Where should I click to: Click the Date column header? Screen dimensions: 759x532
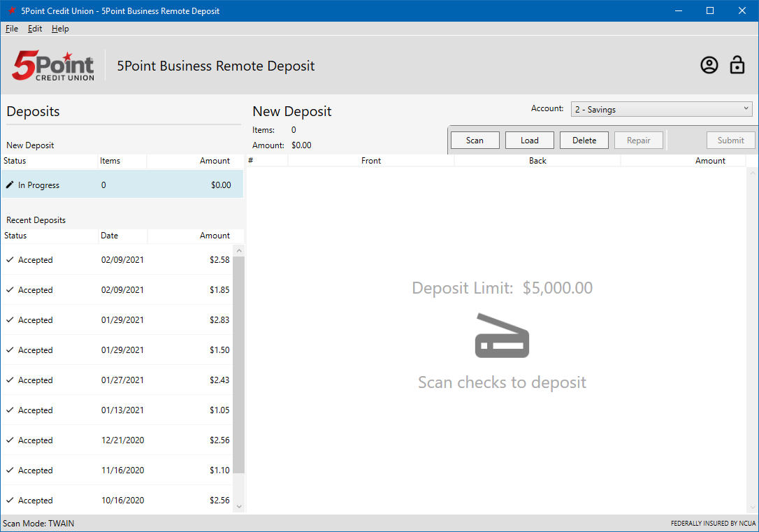pos(123,236)
